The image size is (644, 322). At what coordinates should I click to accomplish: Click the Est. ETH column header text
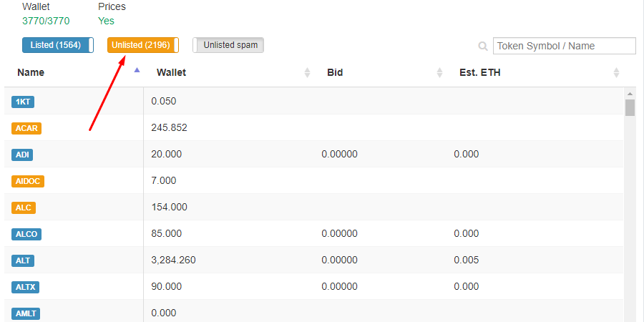coord(479,73)
